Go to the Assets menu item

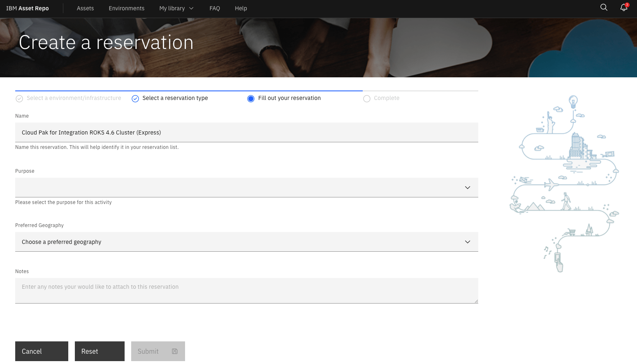coord(85,8)
